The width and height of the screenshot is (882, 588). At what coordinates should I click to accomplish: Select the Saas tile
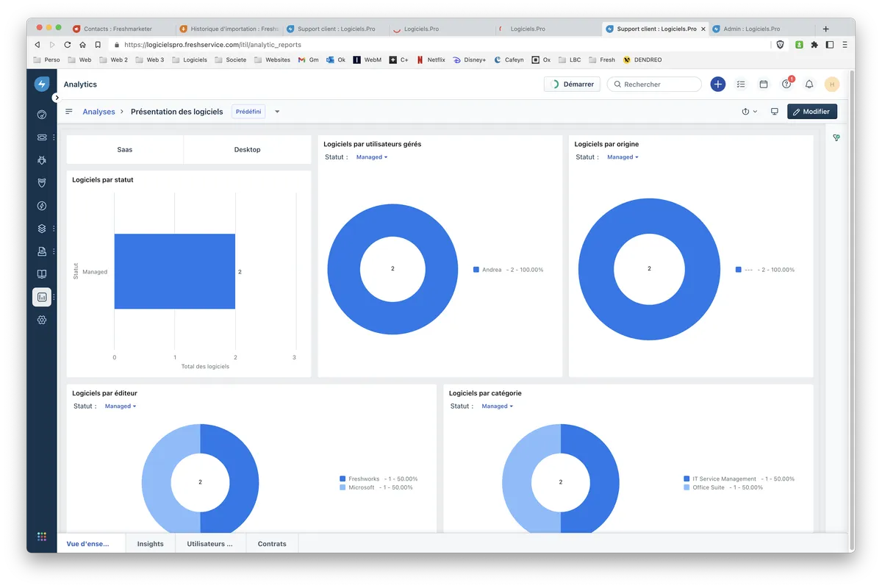coord(125,149)
